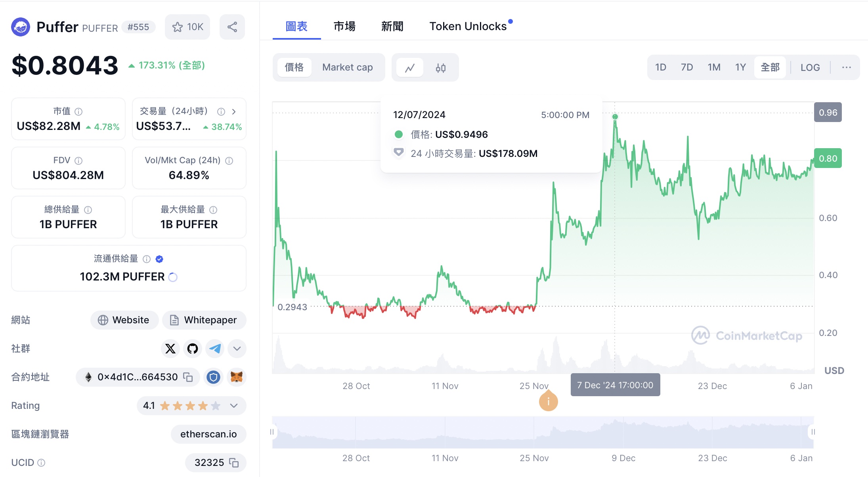Click the 0.96 price axis label
The image size is (868, 477).
tap(828, 113)
